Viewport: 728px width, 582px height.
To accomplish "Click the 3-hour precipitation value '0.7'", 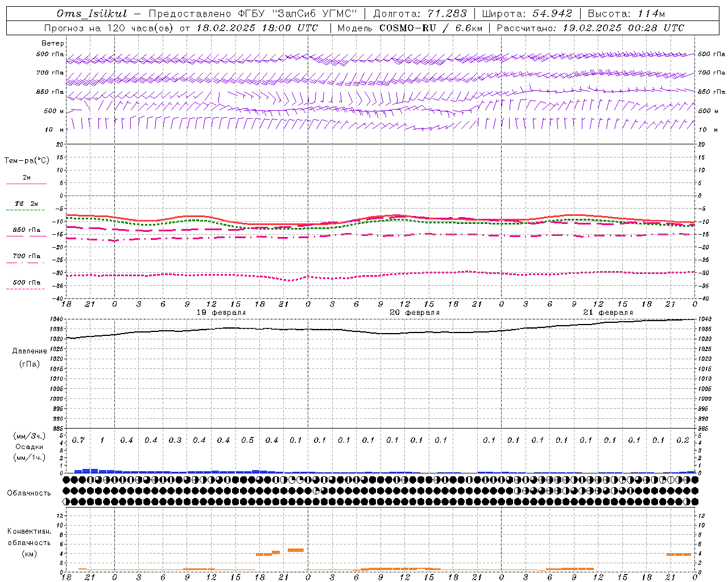I will (x=78, y=440).
